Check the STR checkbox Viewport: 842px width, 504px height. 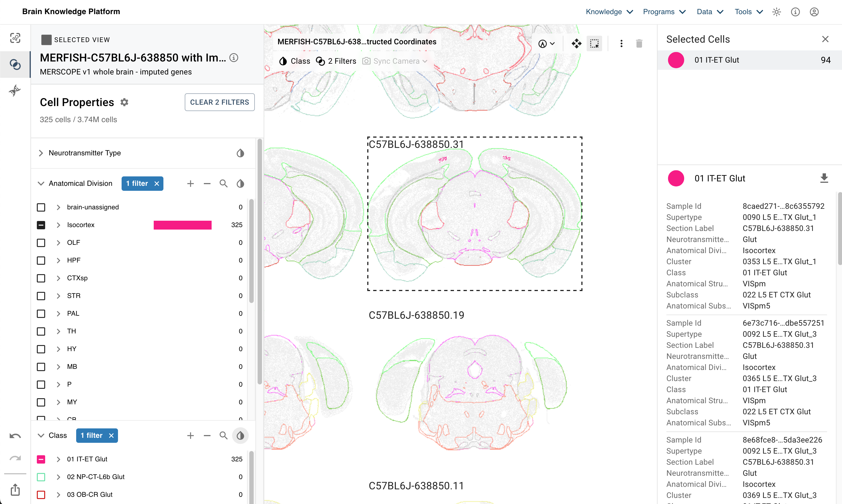tap(41, 296)
